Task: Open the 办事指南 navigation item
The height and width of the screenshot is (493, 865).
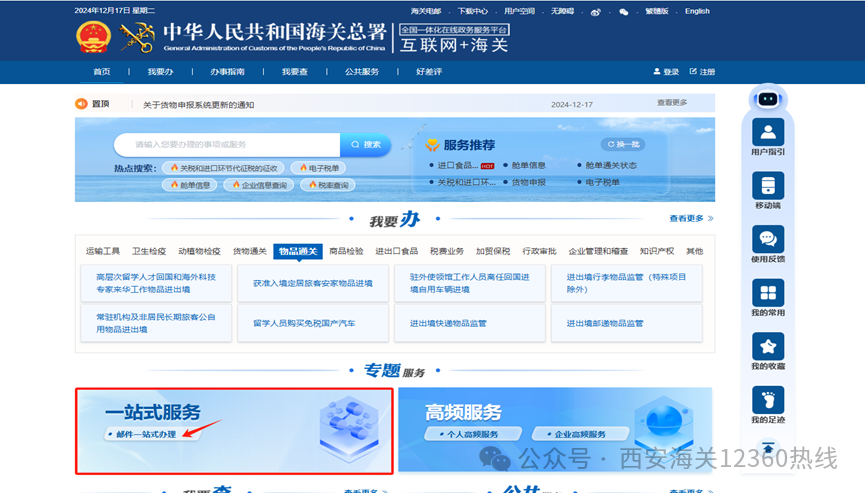Action: 227,72
